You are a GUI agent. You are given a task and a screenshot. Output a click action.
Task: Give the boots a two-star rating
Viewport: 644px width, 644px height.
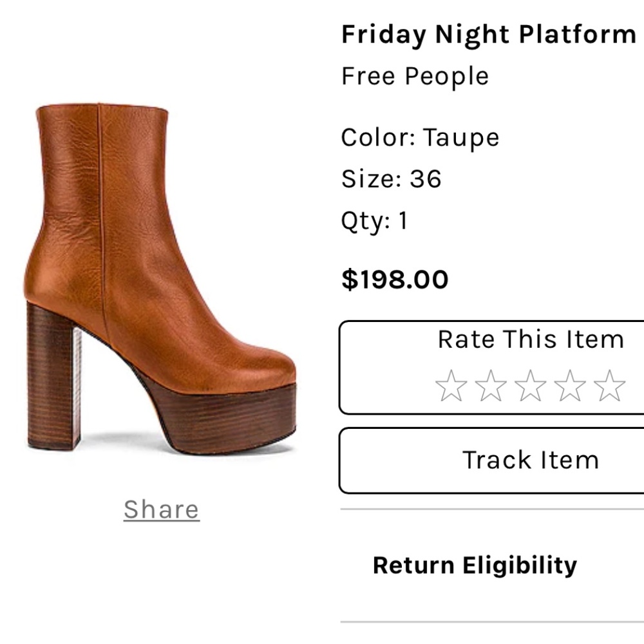tap(491, 387)
